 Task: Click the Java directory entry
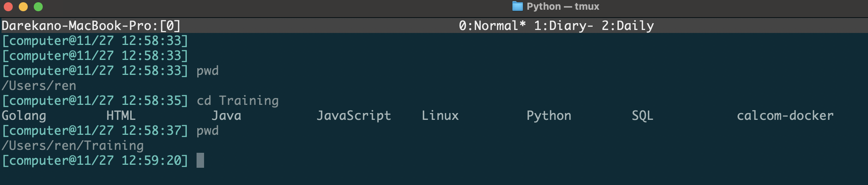226,116
